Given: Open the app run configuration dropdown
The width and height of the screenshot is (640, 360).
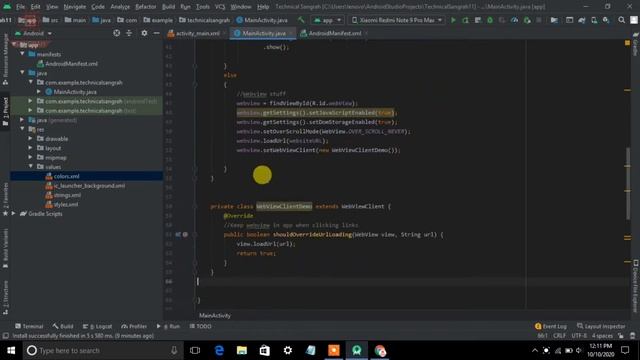Looking at the screenshot, I should pyautogui.click(x=327, y=20).
